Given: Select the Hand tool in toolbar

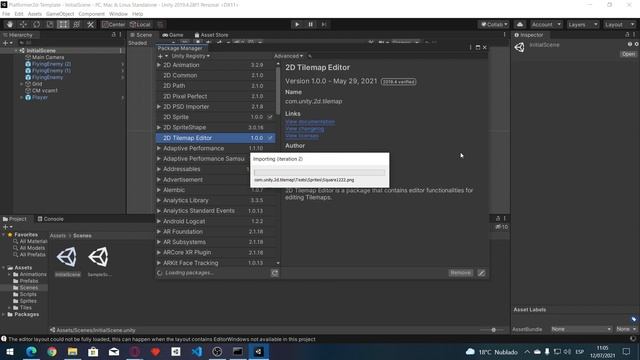Looking at the screenshot, I should (9, 24).
